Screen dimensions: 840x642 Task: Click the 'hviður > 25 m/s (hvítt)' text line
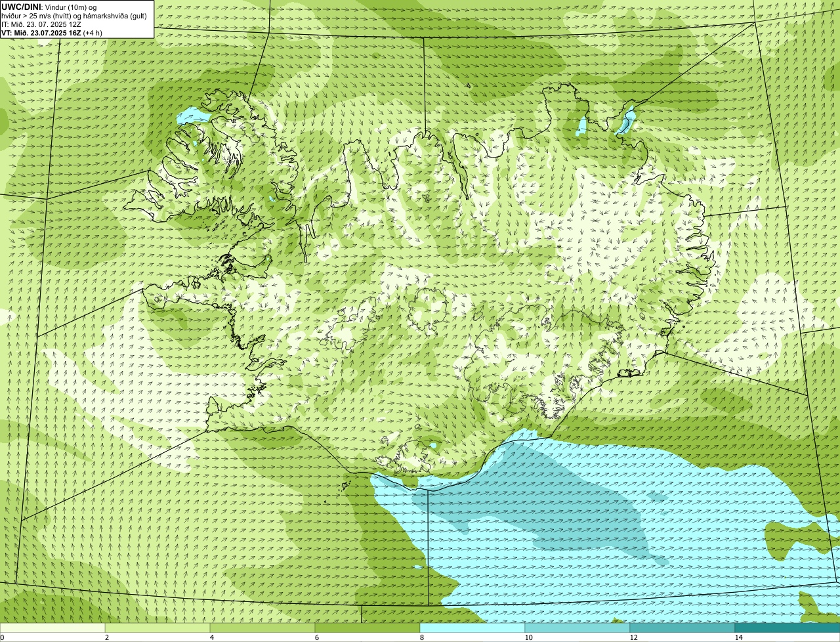74,16
